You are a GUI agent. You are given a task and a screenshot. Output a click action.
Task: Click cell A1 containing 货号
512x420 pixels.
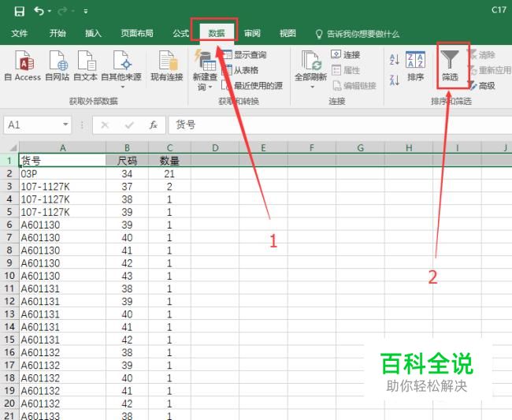(x=62, y=161)
